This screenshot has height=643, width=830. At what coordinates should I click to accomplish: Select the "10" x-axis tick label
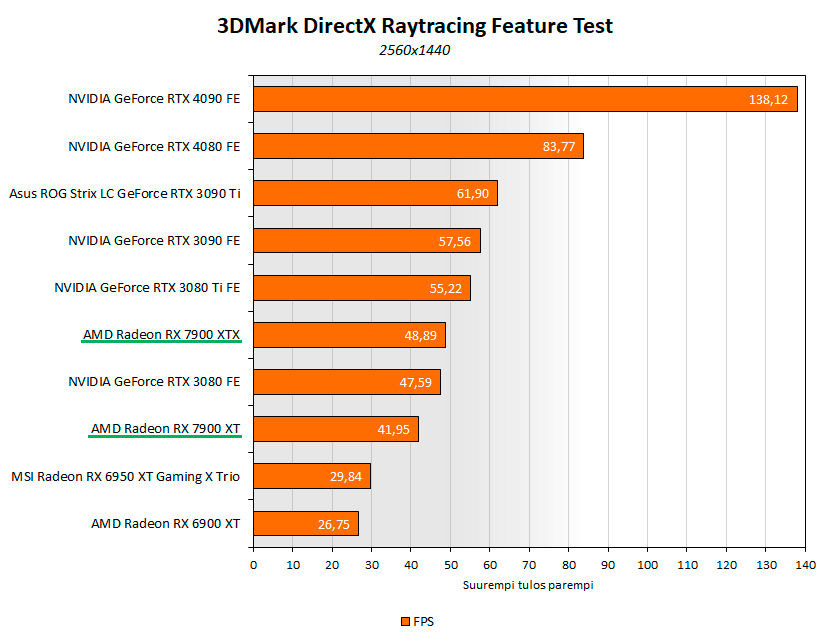tap(293, 565)
